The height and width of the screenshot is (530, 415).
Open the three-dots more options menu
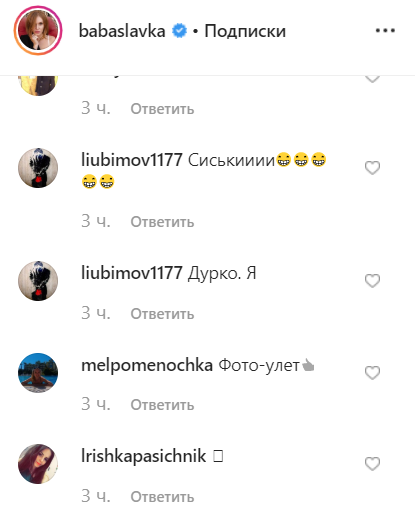tap(385, 30)
